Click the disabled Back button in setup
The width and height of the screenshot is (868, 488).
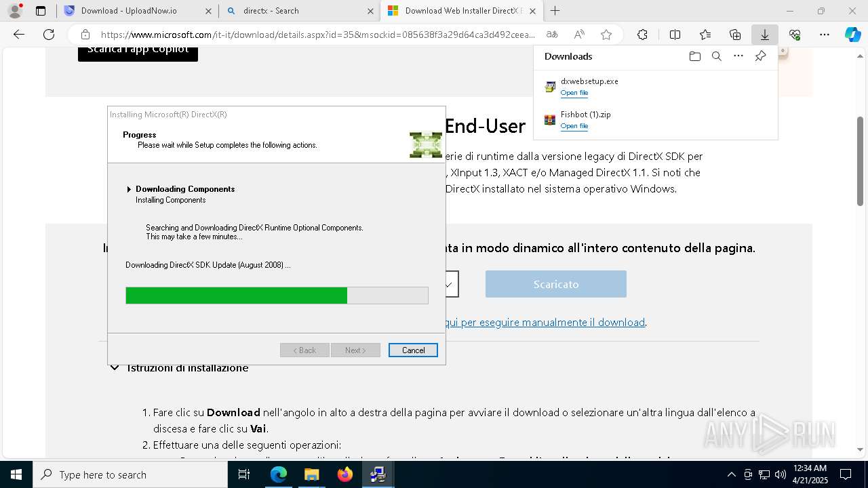[x=304, y=350]
